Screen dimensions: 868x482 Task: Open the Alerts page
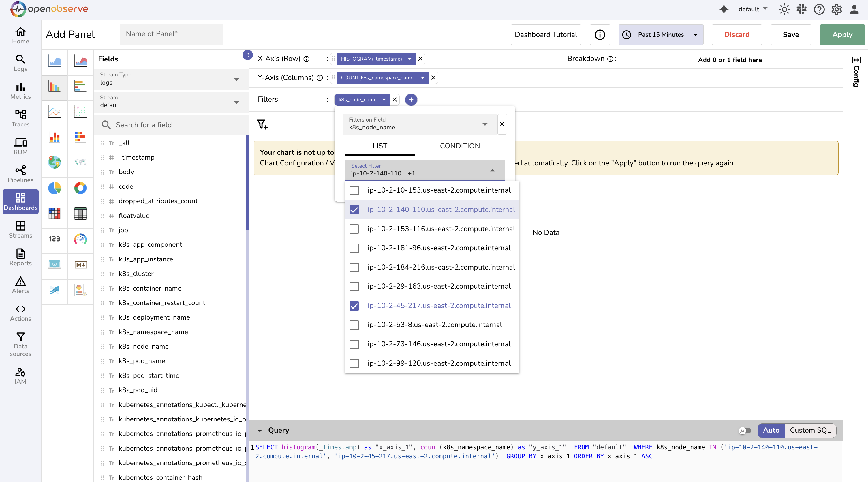[x=20, y=285]
